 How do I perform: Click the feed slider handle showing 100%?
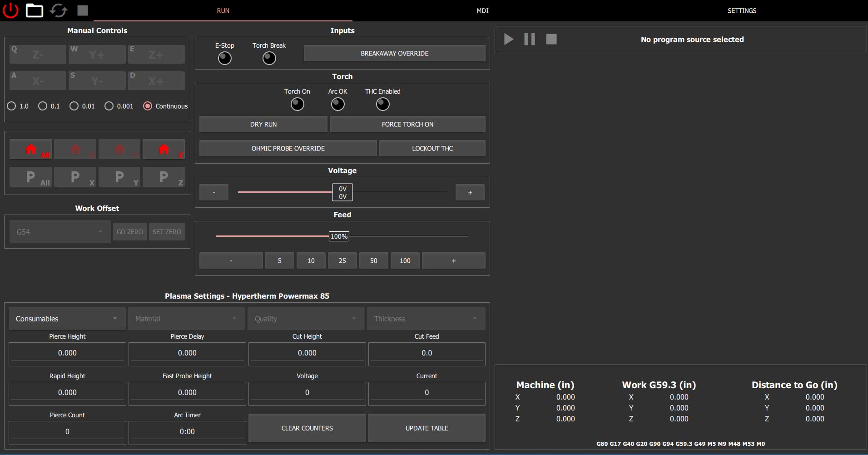[339, 236]
